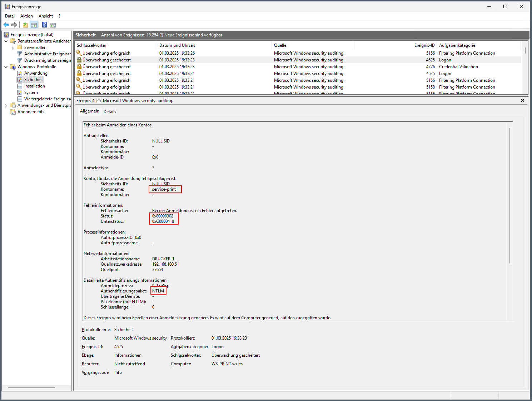Click the up-one-level folder toolbar icon
The image size is (532, 401).
25,25
